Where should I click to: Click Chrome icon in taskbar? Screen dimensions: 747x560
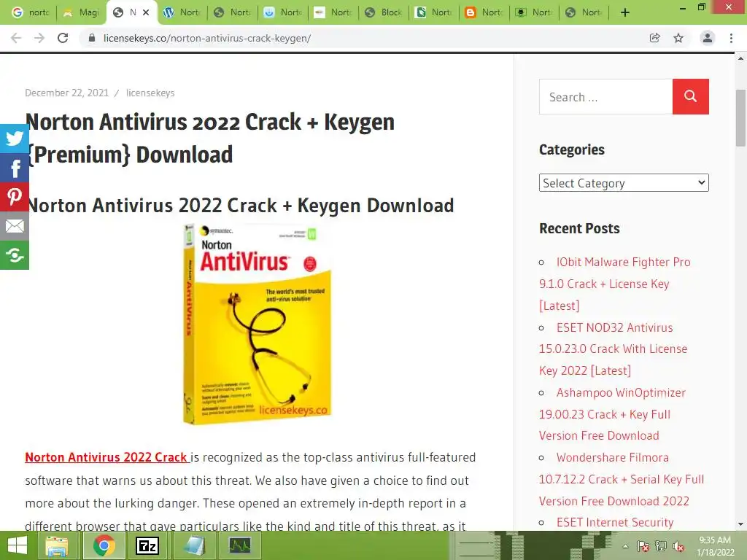104,545
